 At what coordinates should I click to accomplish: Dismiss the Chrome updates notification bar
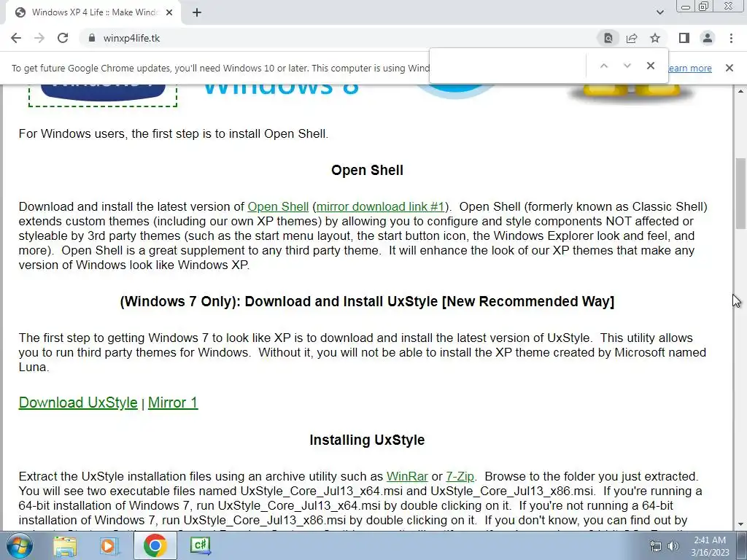point(729,68)
